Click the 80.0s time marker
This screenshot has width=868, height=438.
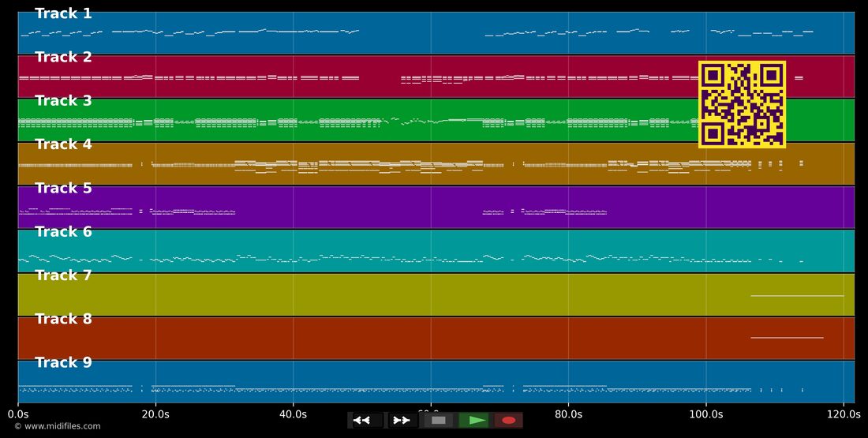[x=568, y=414]
